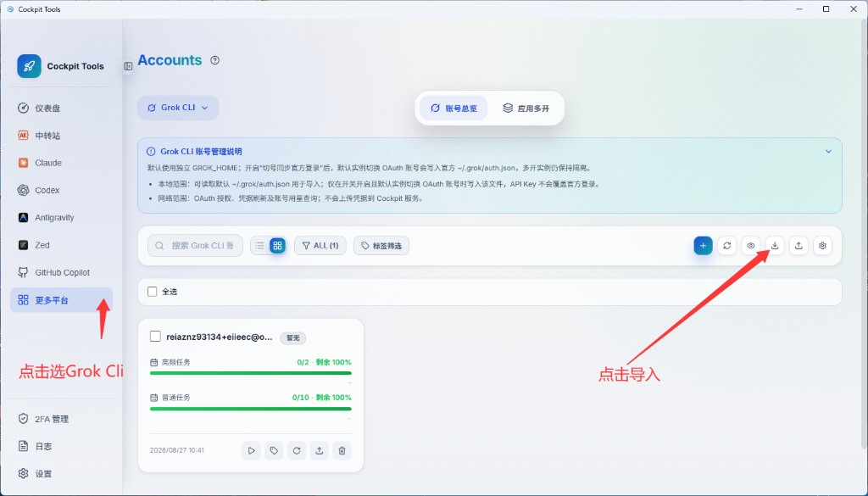This screenshot has width=868, height=496.
Task: Open the 中转站 sidebar item
Action: 61,136
